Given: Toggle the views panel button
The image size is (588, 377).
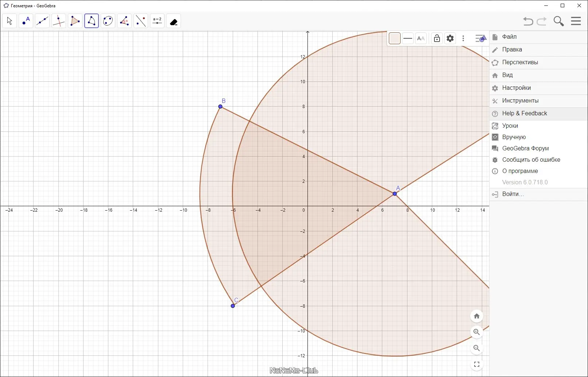Looking at the screenshot, I should click(481, 38).
